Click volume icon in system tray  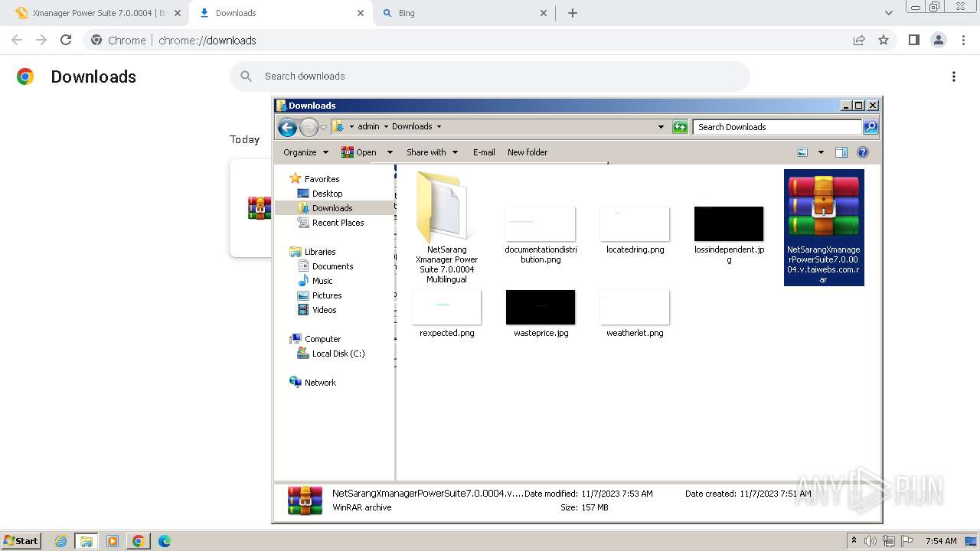(x=871, y=541)
